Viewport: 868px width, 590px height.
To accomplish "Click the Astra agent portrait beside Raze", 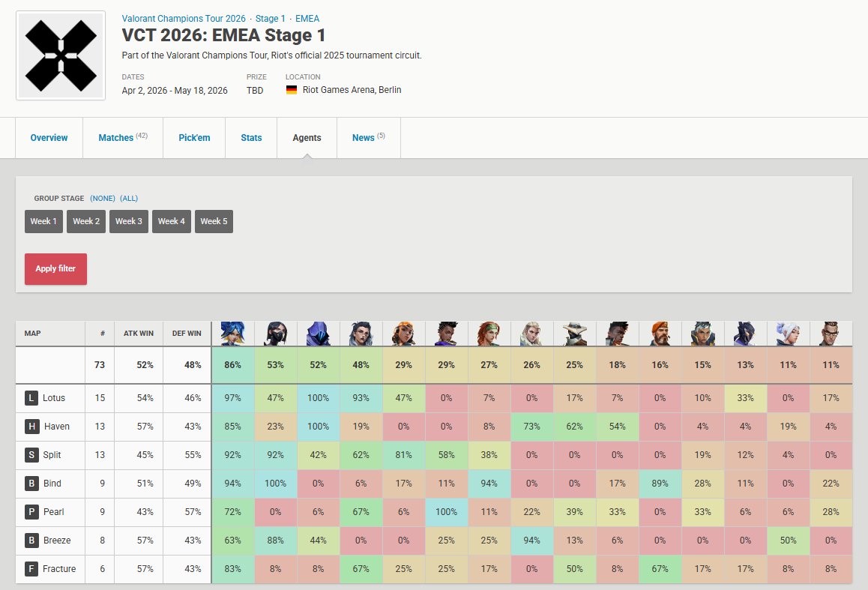I will pyautogui.click(x=446, y=334).
